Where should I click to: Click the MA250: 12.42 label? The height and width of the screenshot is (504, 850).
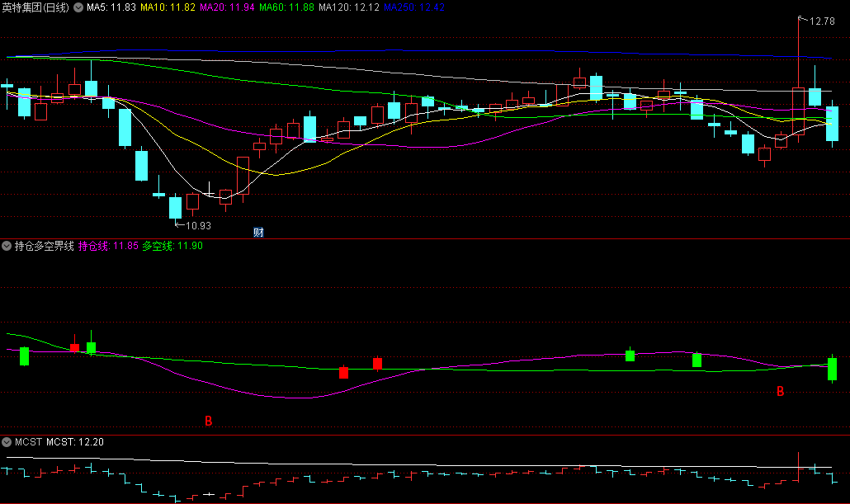414,7
